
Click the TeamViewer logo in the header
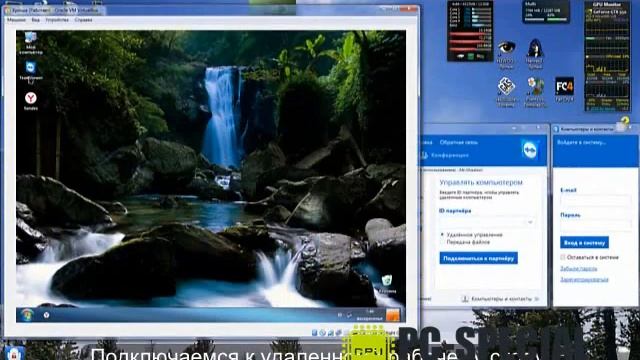click(x=530, y=149)
